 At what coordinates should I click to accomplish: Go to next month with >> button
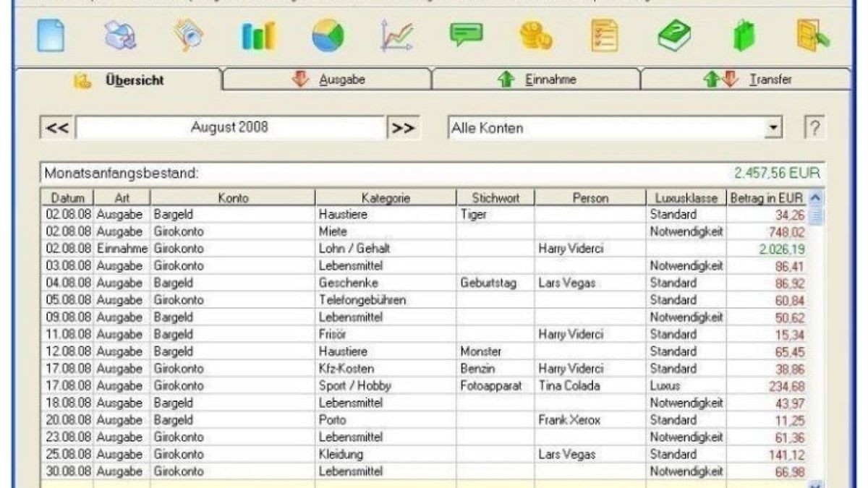point(404,129)
